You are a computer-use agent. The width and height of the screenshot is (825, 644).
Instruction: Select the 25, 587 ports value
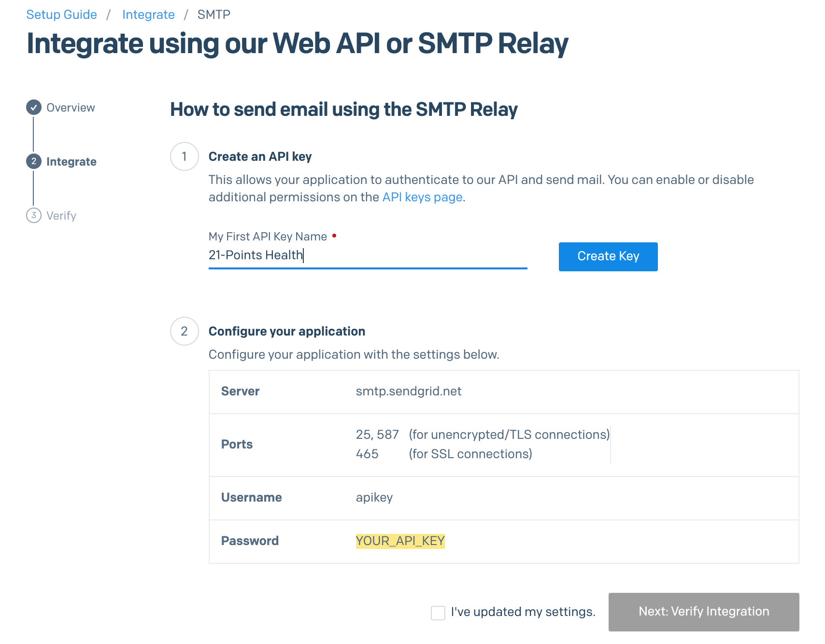[377, 434]
